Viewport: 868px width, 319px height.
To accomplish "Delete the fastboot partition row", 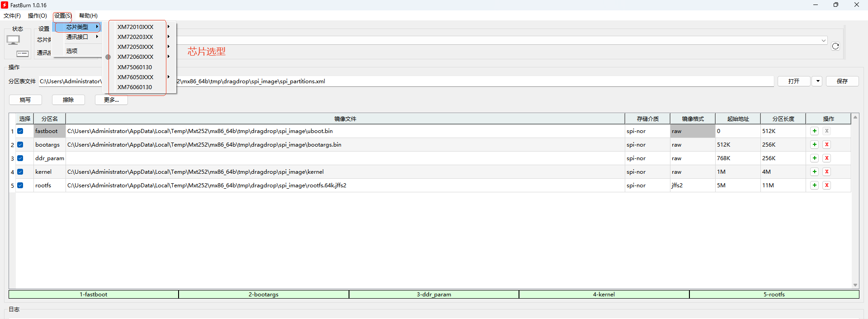I will 827,131.
